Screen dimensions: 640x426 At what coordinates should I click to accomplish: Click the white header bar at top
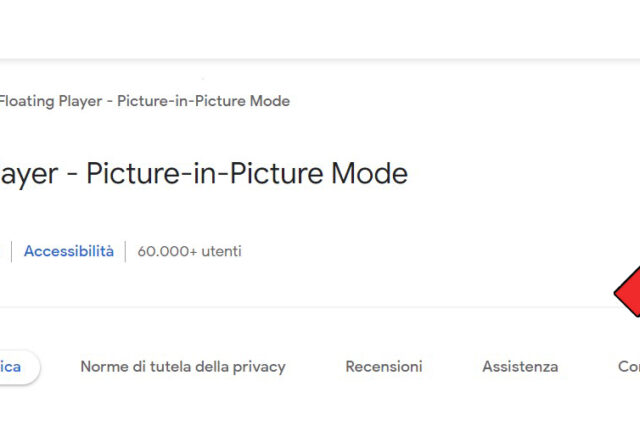point(320,28)
